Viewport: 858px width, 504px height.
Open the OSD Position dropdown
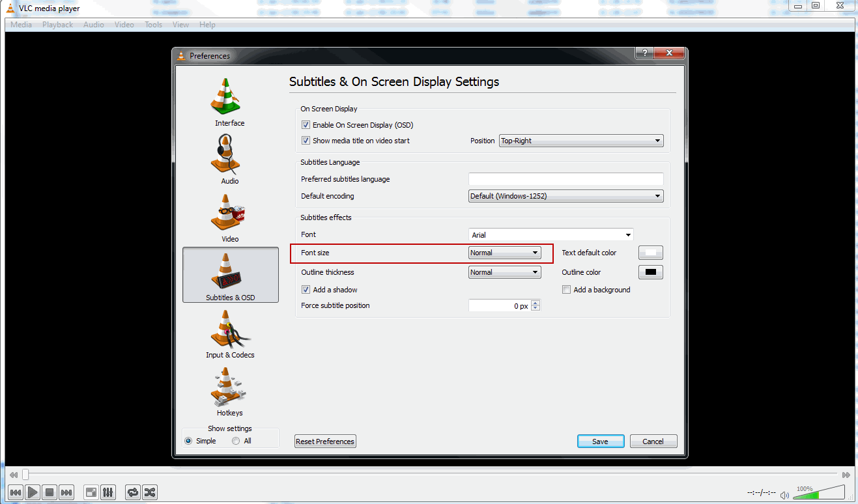580,141
